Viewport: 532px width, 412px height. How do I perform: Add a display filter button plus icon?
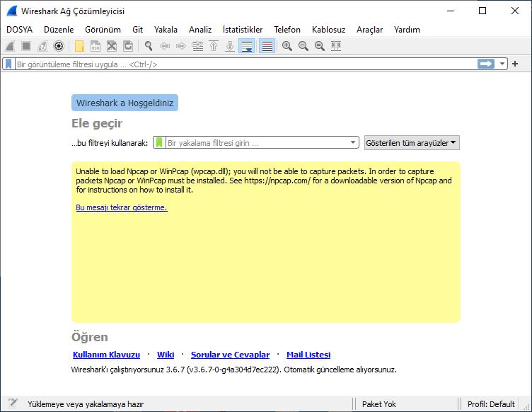tap(515, 64)
